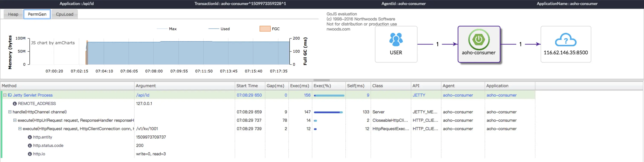Click the Server class cell
Screen dimensions: 644x162
click(378, 112)
